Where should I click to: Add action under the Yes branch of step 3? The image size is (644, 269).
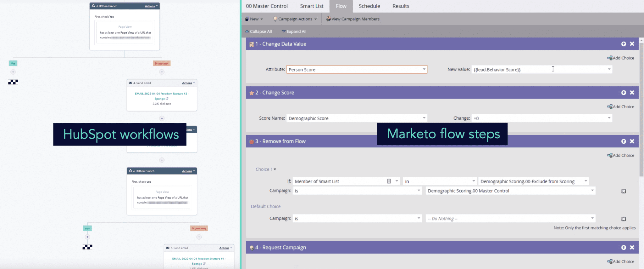[13, 72]
